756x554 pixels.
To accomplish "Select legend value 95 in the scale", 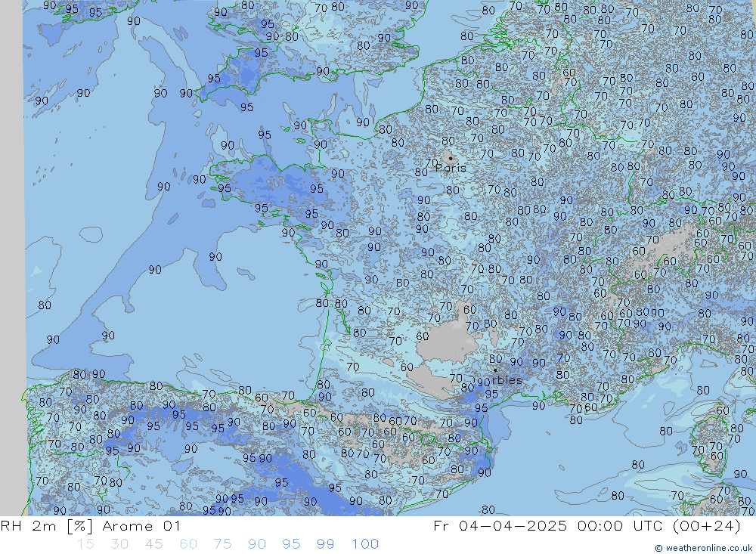I will click(x=291, y=544).
